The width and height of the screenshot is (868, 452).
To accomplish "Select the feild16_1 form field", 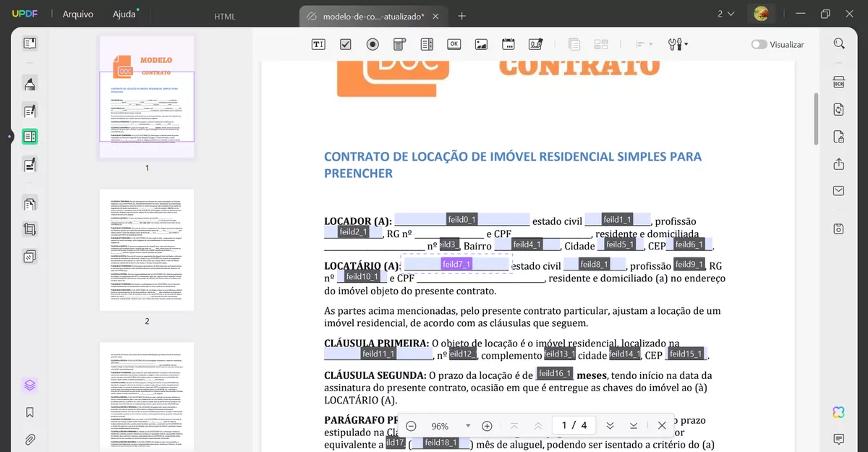I will 555,374.
